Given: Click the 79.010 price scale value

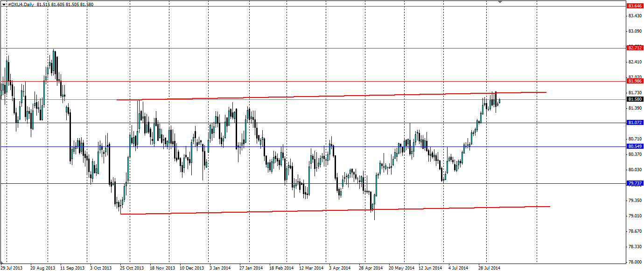Looking at the screenshot, I should pyautogui.click(x=635, y=216).
